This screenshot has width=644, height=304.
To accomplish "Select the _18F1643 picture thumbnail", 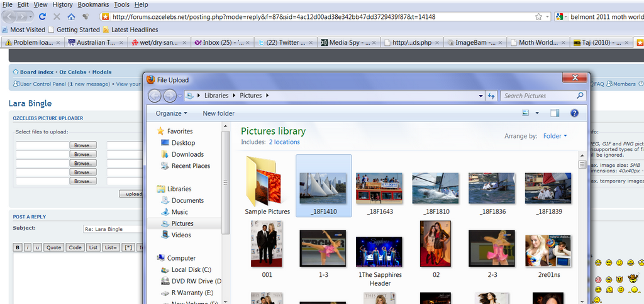I will click(x=380, y=188).
